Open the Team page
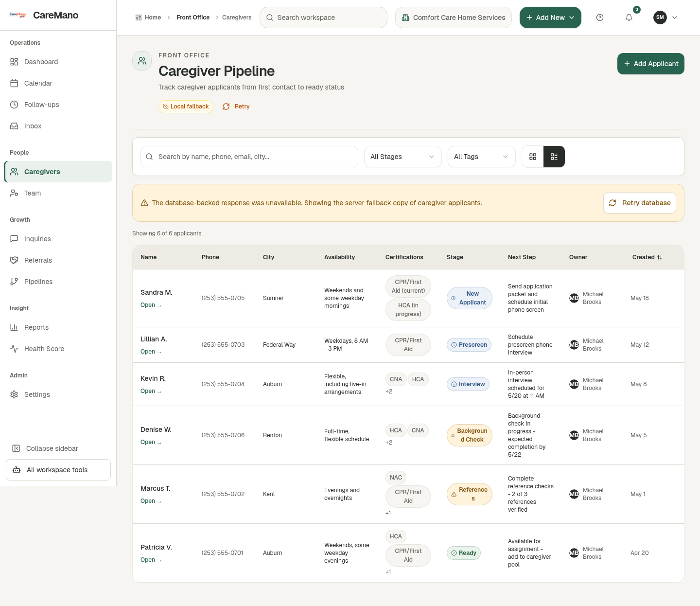The height and width of the screenshot is (606, 700). [x=58, y=193]
